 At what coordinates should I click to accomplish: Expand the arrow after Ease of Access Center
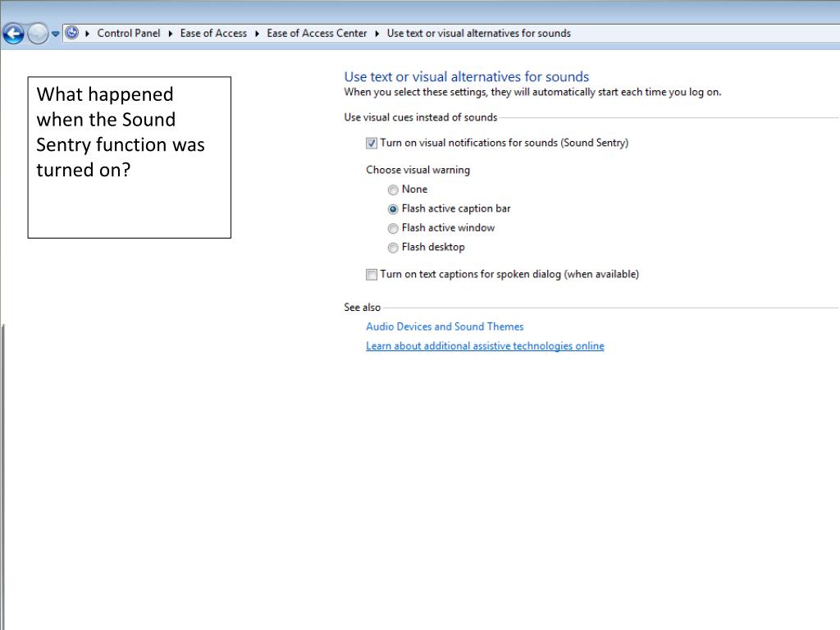377,33
